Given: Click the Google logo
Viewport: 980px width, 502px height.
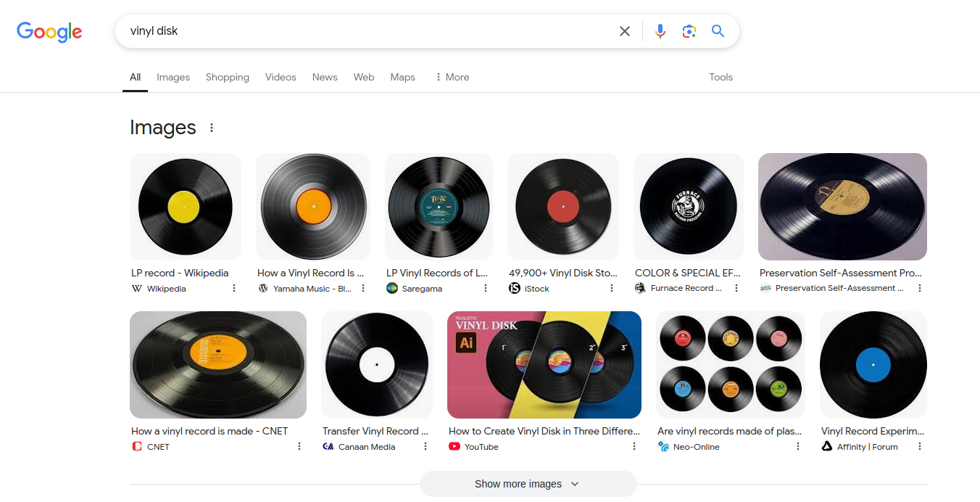Looking at the screenshot, I should pos(49,32).
